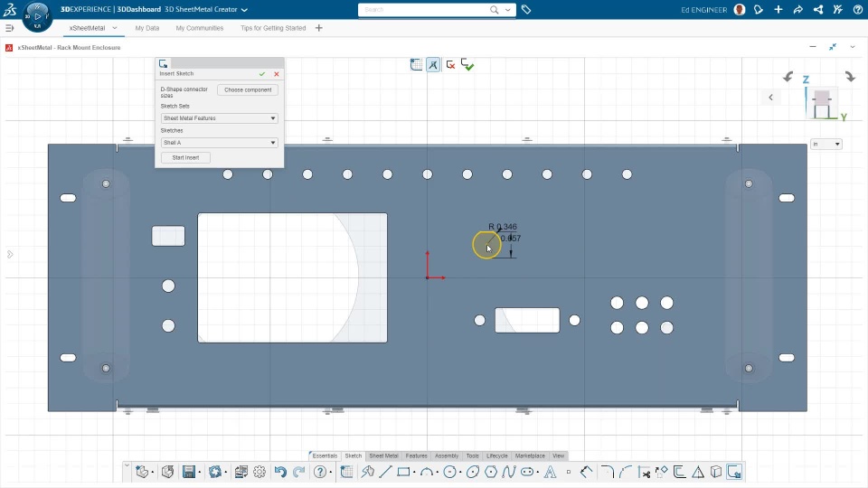The image size is (868, 488).
Task: Click the Start Insert button
Action: (x=185, y=157)
